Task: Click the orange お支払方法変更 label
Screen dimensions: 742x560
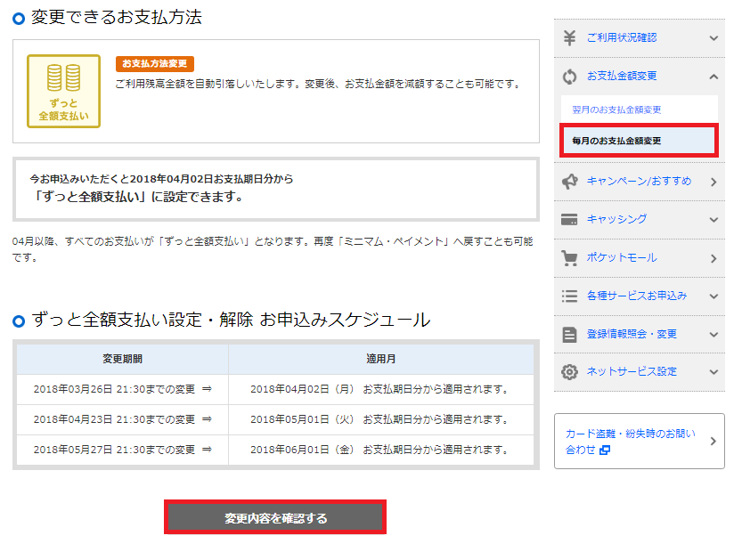Action: point(155,64)
